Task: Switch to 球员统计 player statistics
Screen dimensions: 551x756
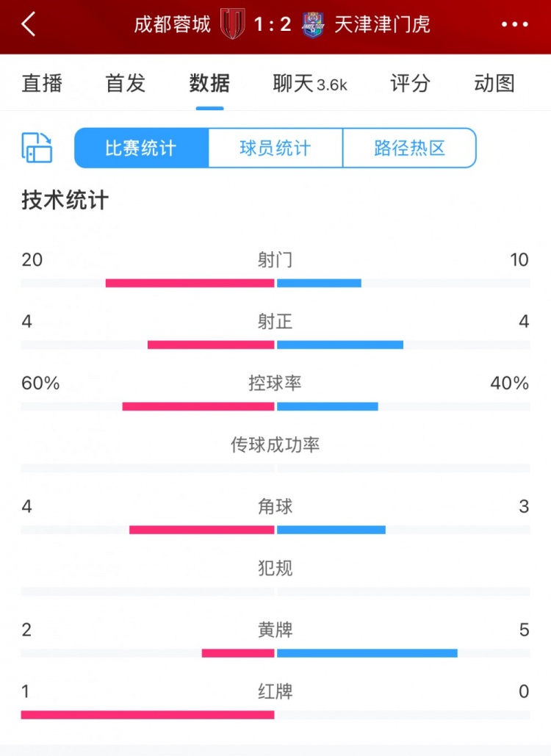Action: [x=275, y=147]
